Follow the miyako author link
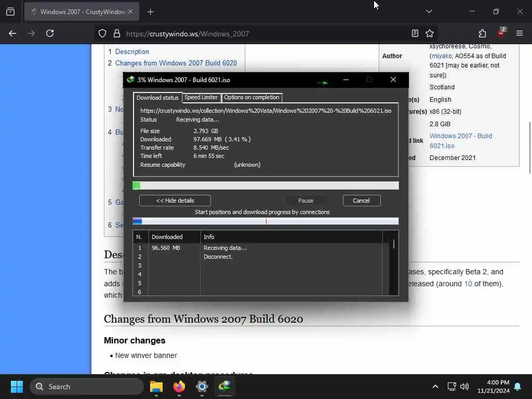The height and width of the screenshot is (399, 532). [442, 56]
